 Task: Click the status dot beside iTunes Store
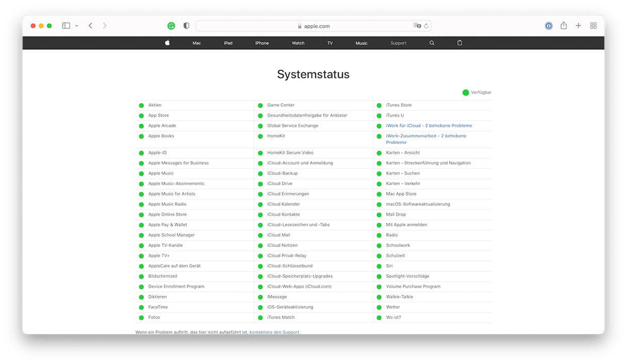click(x=379, y=105)
